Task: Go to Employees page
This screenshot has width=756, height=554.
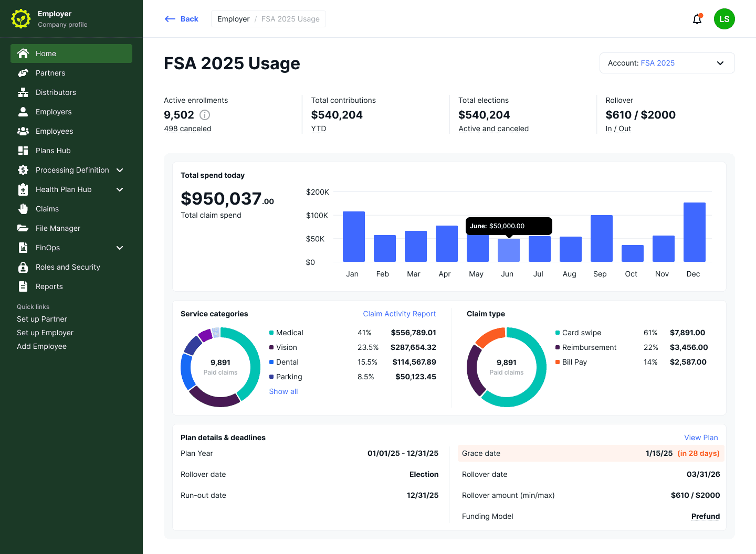Action: click(71, 131)
